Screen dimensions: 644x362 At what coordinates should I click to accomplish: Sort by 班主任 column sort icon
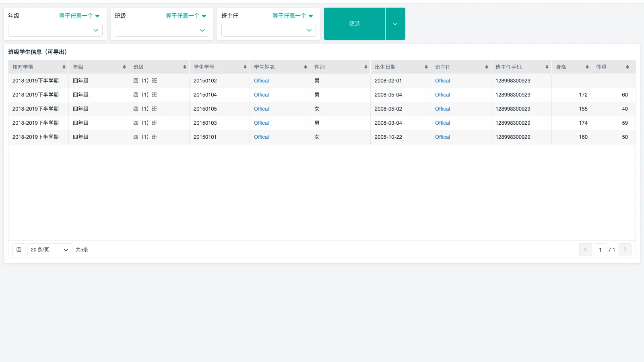coord(487,67)
